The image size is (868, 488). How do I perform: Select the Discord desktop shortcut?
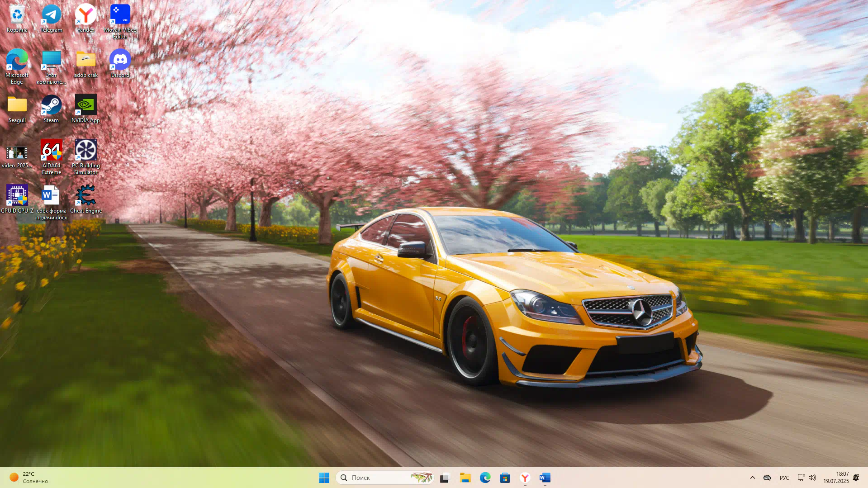120,64
